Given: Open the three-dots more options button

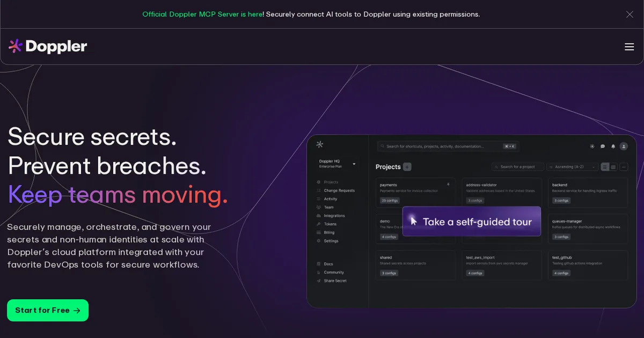Looking at the screenshot, I should tap(624, 167).
